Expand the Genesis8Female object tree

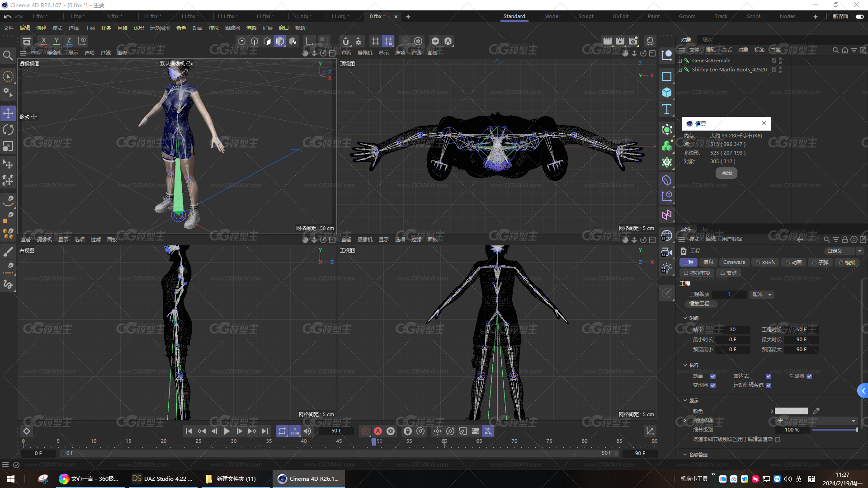coord(679,61)
